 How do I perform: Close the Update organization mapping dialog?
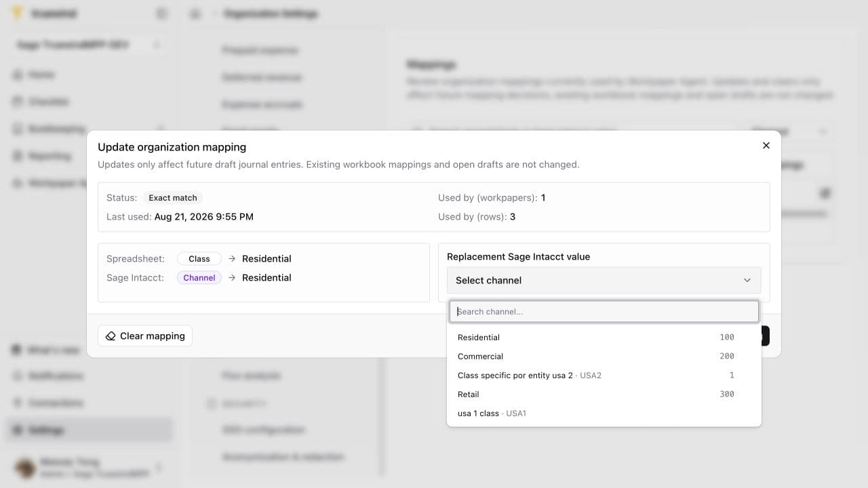pyautogui.click(x=766, y=146)
